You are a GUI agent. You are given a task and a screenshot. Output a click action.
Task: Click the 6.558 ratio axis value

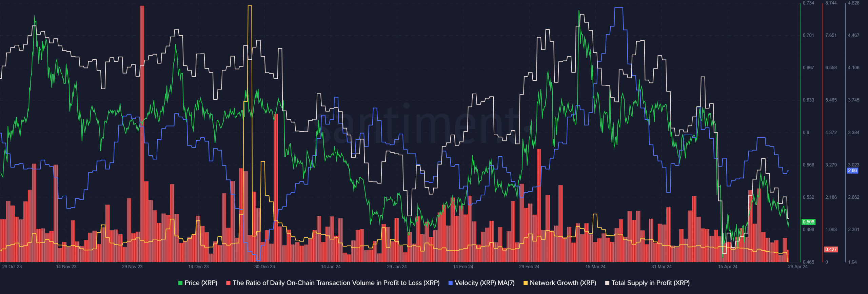pos(831,68)
